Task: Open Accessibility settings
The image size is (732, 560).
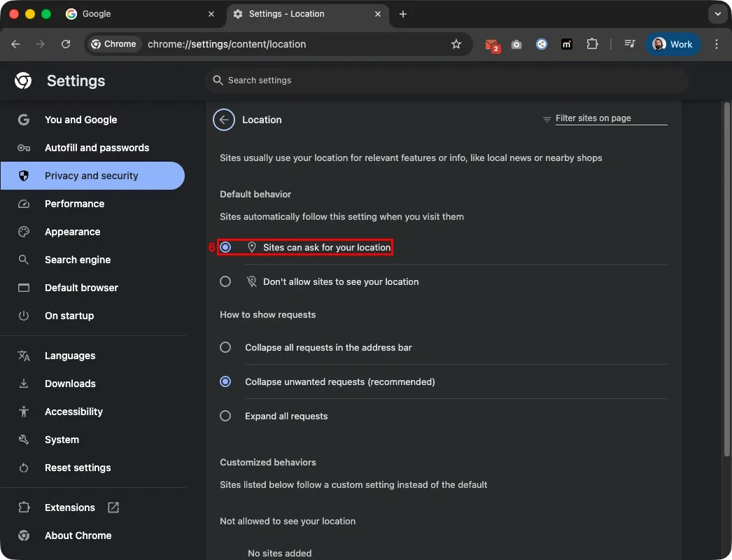Action: coord(93,412)
